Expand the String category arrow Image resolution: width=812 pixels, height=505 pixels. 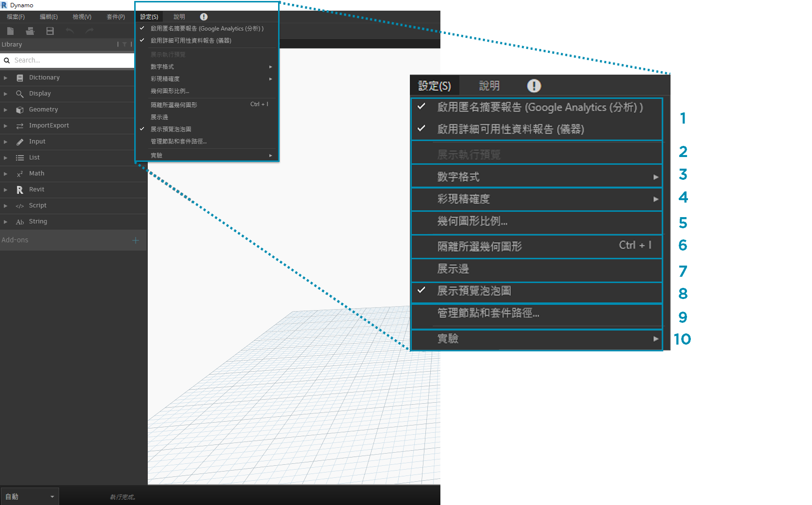pos(5,221)
